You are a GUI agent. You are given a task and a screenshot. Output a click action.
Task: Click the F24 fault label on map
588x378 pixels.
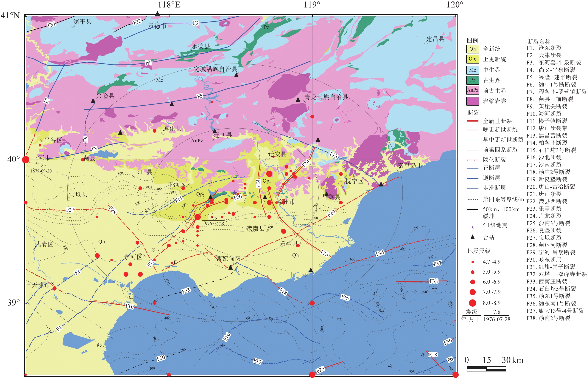306,163
